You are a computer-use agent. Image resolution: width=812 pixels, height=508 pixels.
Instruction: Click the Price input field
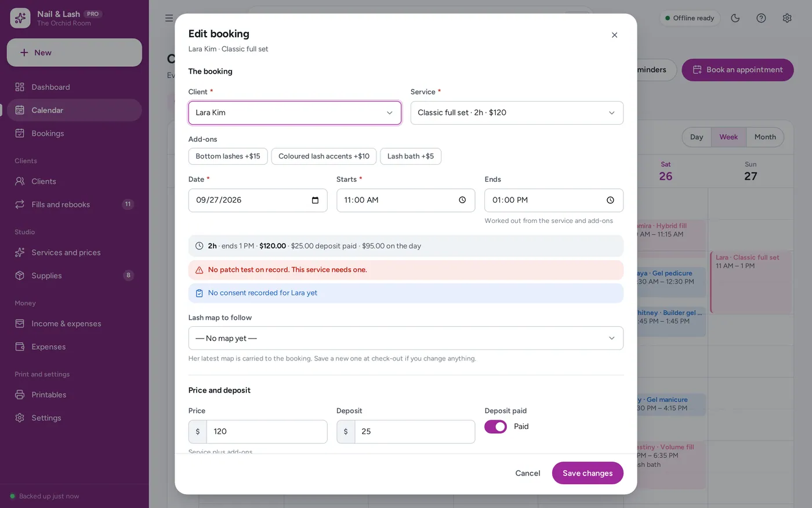[267, 432]
